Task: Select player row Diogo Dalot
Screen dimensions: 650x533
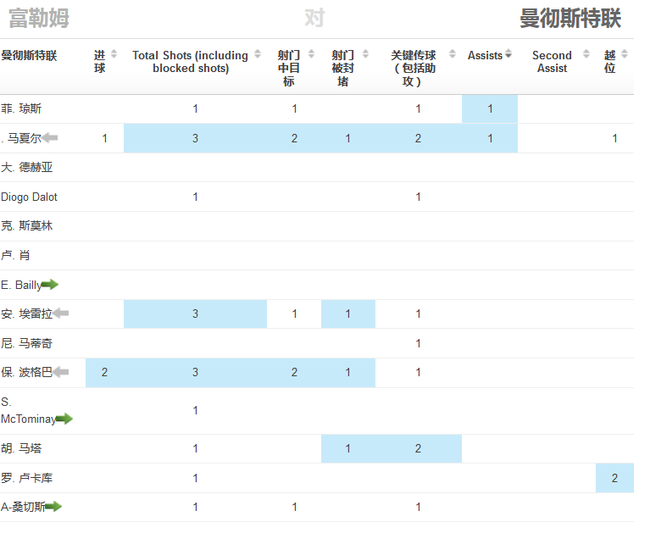Action: (317, 197)
